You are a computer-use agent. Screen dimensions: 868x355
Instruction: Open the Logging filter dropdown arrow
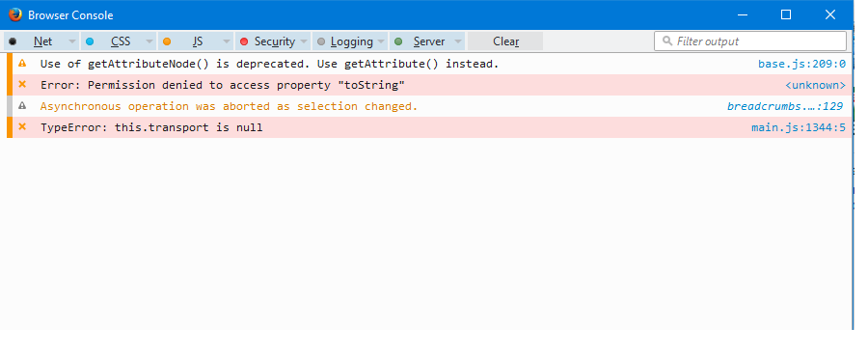[381, 41]
